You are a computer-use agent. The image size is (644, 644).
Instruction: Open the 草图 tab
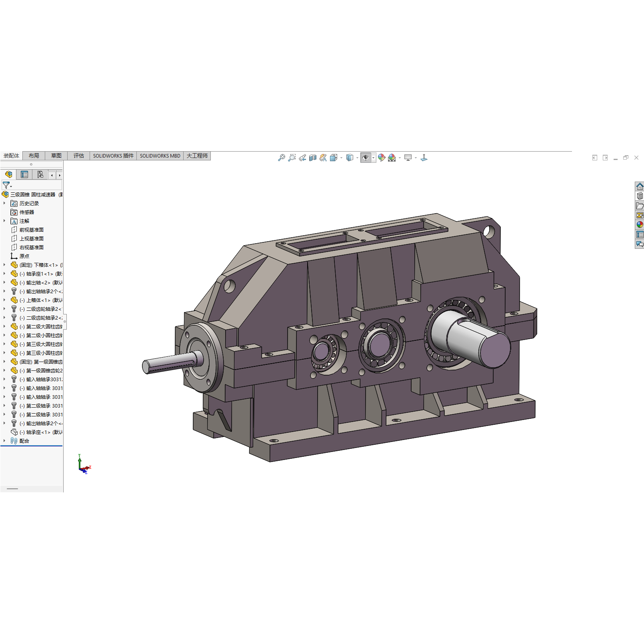[56, 156]
